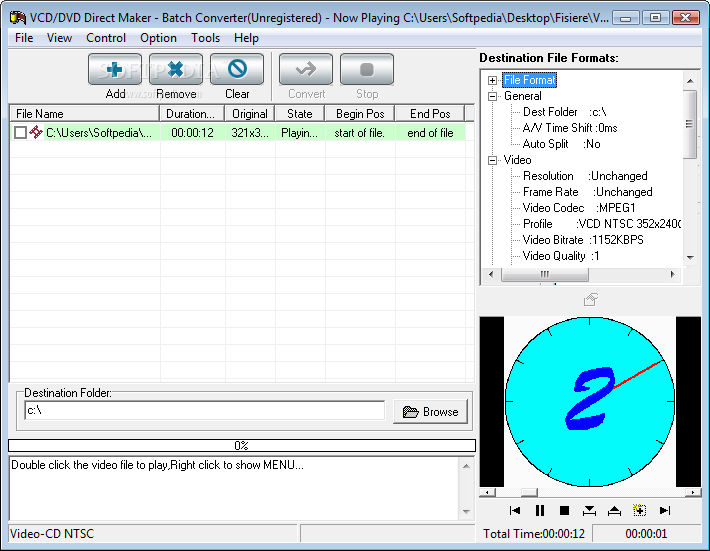Skip to next track in player
The image size is (710, 551).
coord(664,511)
